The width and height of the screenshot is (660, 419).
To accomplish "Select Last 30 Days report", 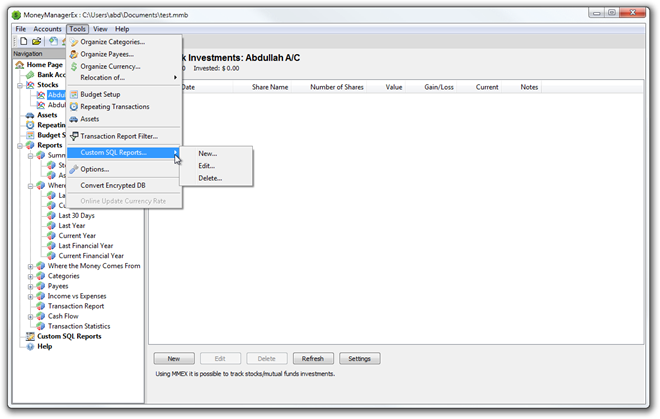I will (77, 216).
